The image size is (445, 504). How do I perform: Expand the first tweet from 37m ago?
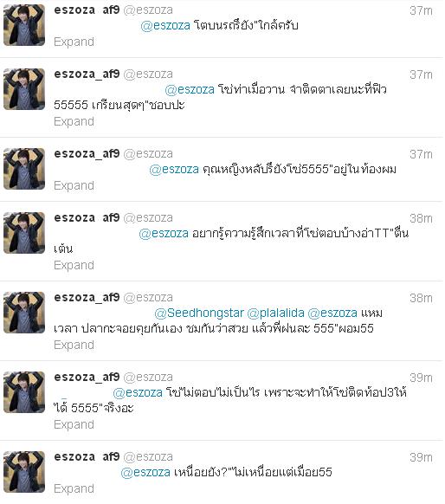tap(74, 42)
